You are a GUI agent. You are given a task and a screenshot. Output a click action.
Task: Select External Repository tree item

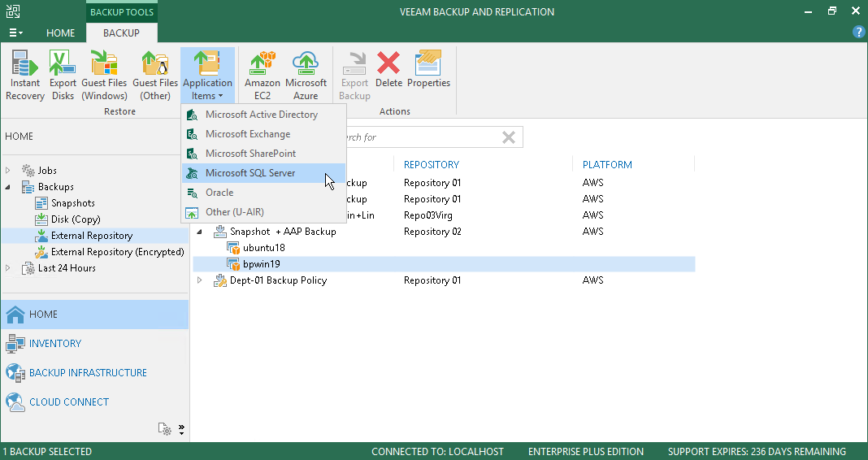tap(91, 235)
